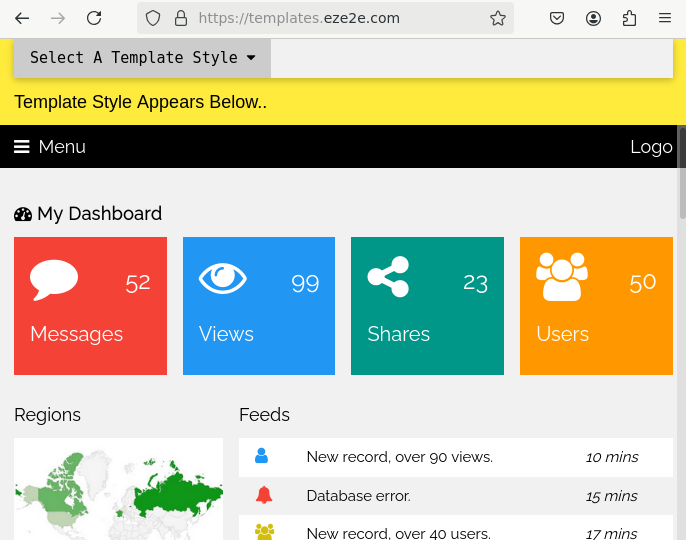This screenshot has height=540, width=686.
Task: Click the world Regions map thumbnail
Action: 118,490
